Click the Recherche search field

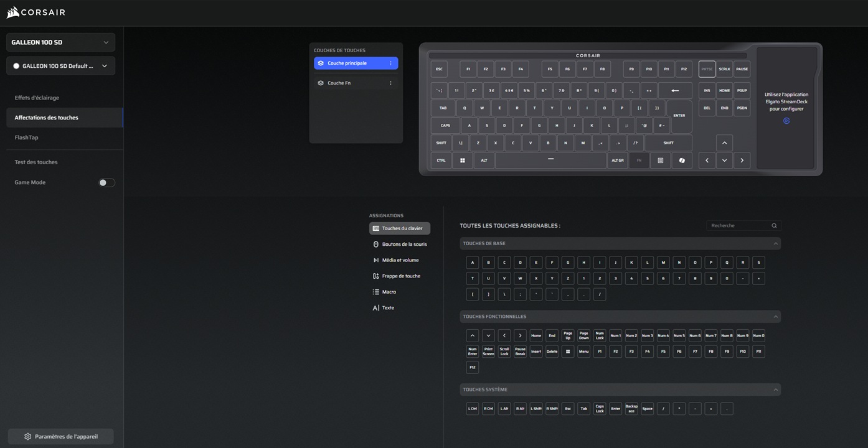click(738, 226)
